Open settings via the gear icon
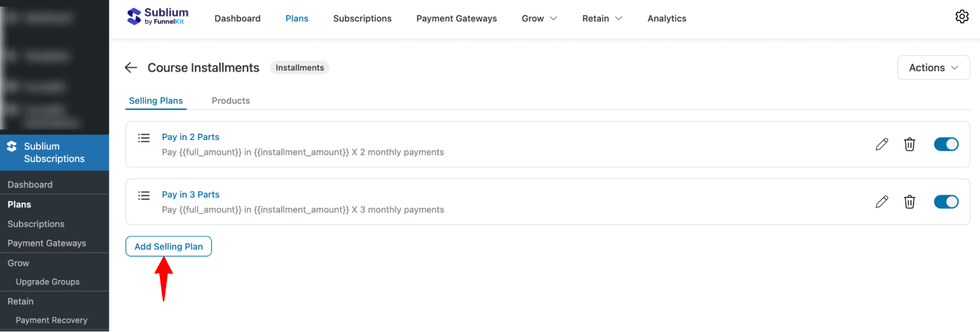980x332 pixels. (962, 16)
